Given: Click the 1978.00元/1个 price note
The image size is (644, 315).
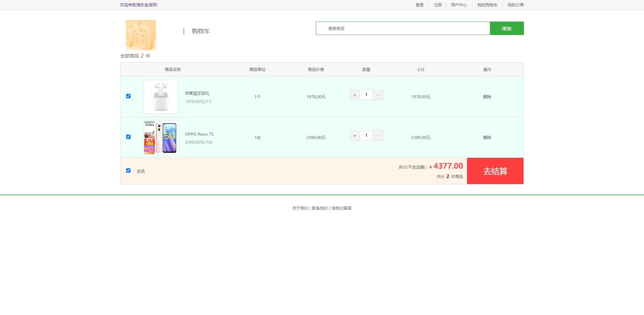Looking at the screenshot, I should [199, 102].
